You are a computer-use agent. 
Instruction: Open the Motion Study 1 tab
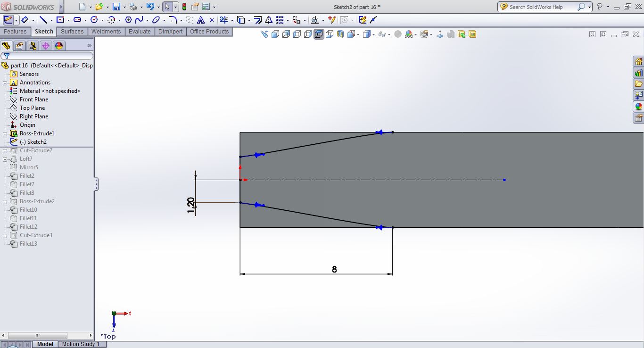click(81, 344)
